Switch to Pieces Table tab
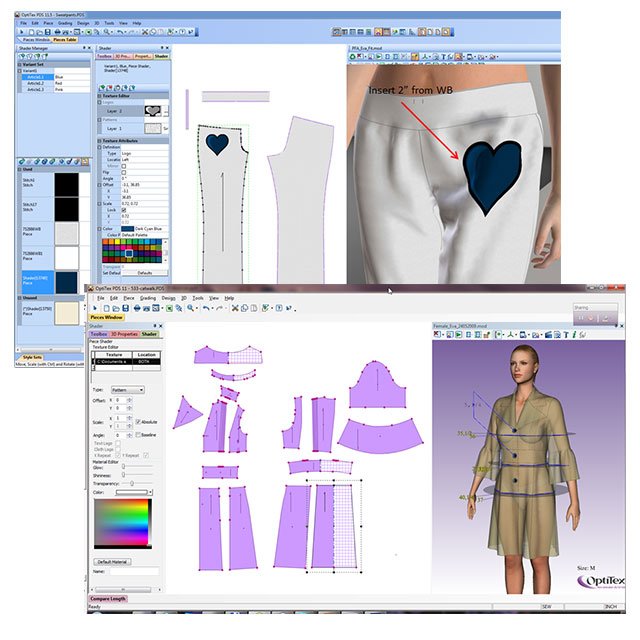Screen dimensions: 640x640 point(65,40)
